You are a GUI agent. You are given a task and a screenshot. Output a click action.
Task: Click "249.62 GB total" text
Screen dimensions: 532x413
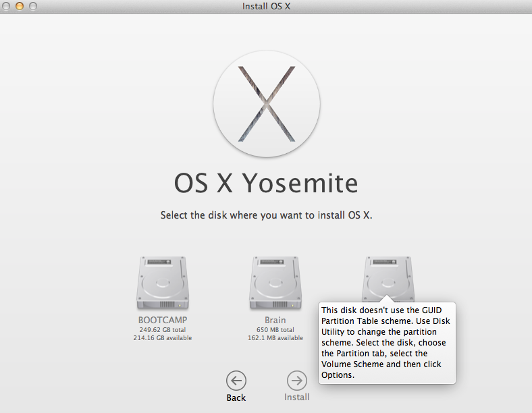click(x=163, y=329)
